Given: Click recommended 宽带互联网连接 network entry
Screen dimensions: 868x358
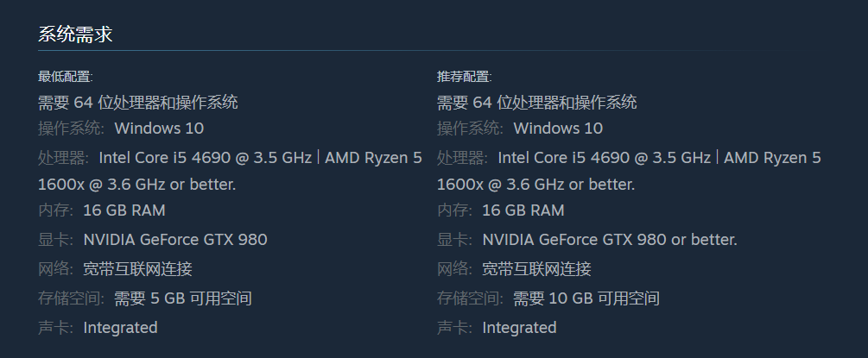Looking at the screenshot, I should [x=536, y=269].
